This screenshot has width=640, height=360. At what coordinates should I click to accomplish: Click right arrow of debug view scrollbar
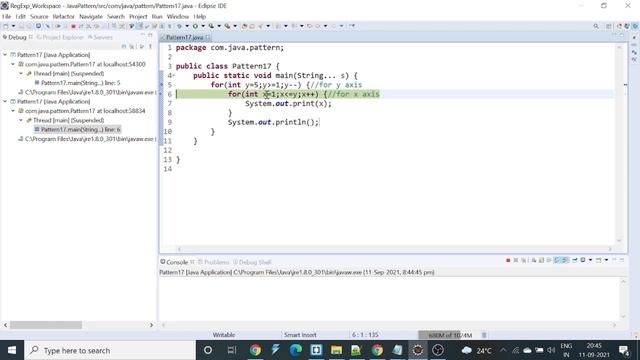click(151, 325)
